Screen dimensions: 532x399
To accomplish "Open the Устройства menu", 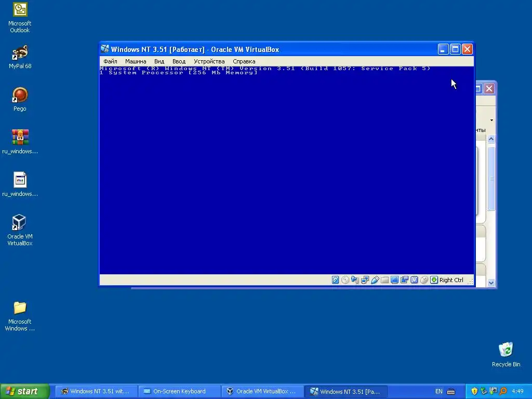I will 209,61.
